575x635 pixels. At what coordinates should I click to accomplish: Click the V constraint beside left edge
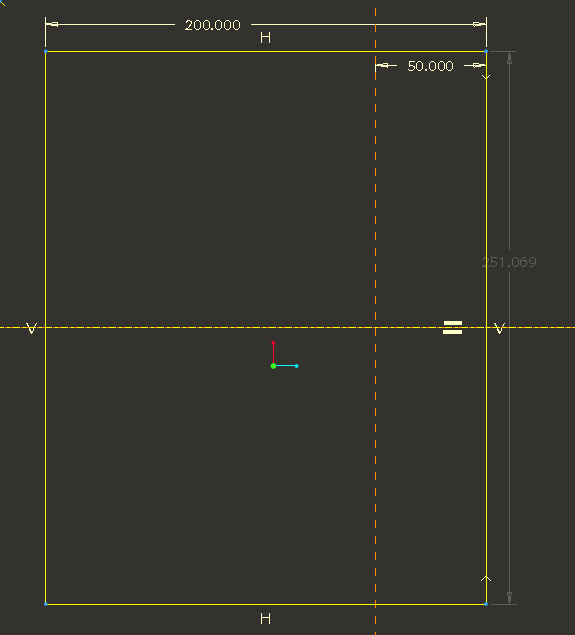[x=32, y=328]
